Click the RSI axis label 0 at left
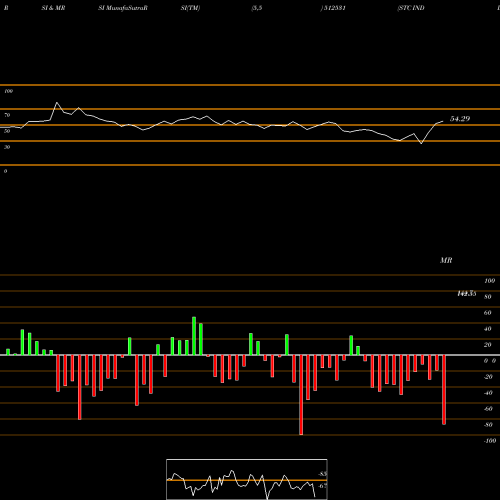 click(6, 171)
